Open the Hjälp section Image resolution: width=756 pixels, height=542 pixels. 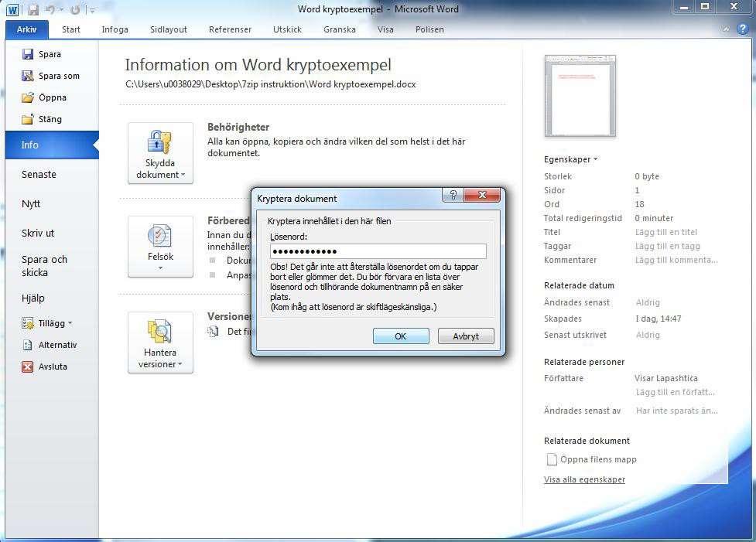point(32,298)
